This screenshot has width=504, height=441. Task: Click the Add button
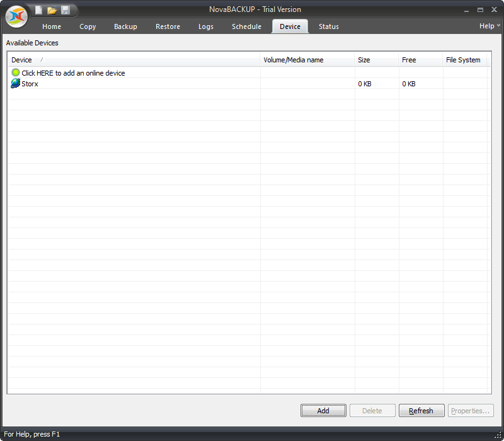(323, 411)
